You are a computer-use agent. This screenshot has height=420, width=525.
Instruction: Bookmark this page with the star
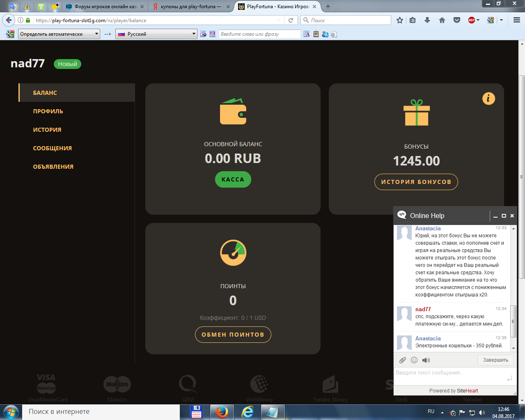click(x=400, y=20)
